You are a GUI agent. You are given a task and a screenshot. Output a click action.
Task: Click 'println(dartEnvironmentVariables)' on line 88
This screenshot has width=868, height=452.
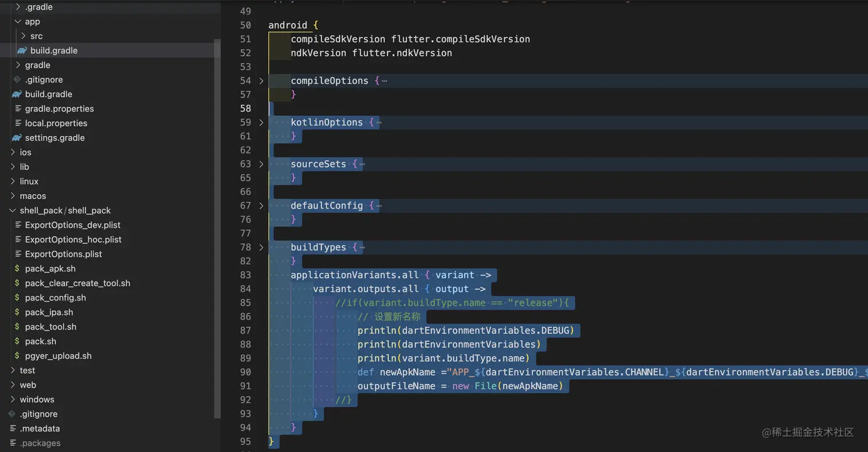449,344
